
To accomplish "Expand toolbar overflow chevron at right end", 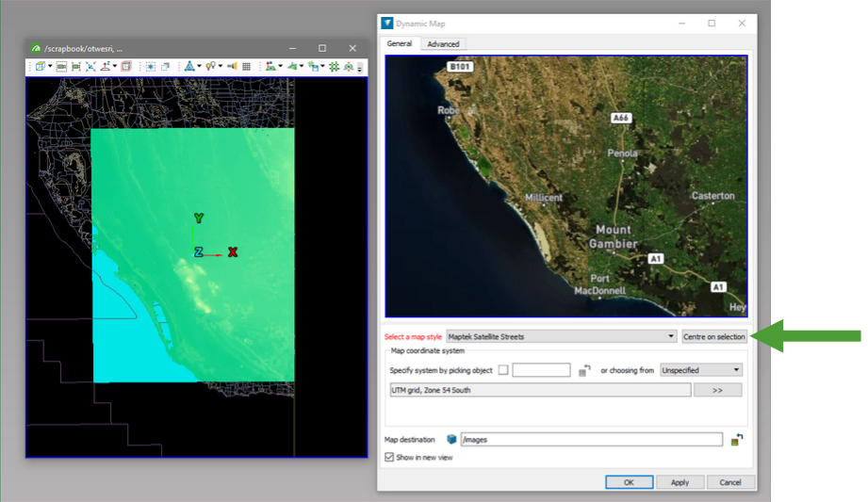I will tap(360, 67).
